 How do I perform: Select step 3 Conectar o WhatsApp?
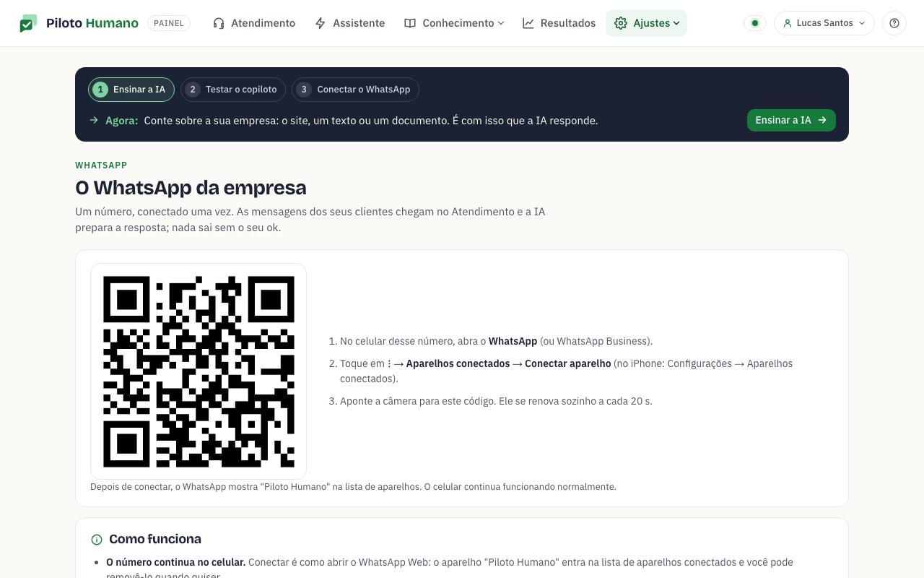[x=355, y=90]
